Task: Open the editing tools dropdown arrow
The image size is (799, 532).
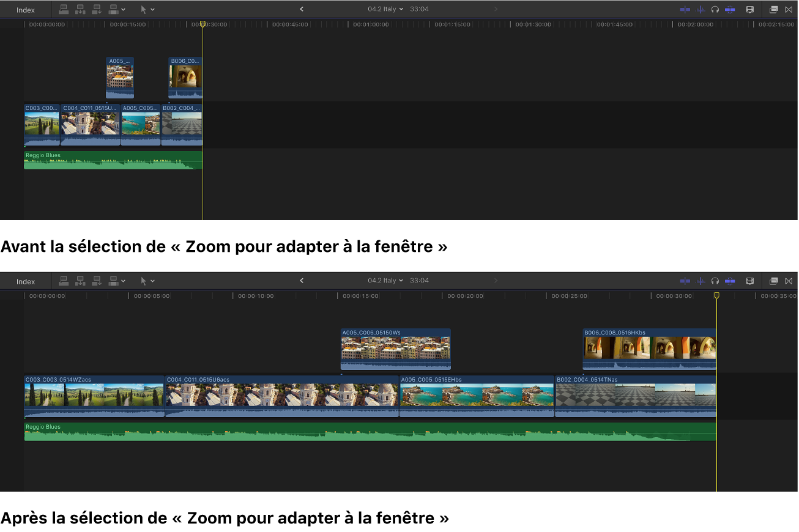Action: click(153, 9)
